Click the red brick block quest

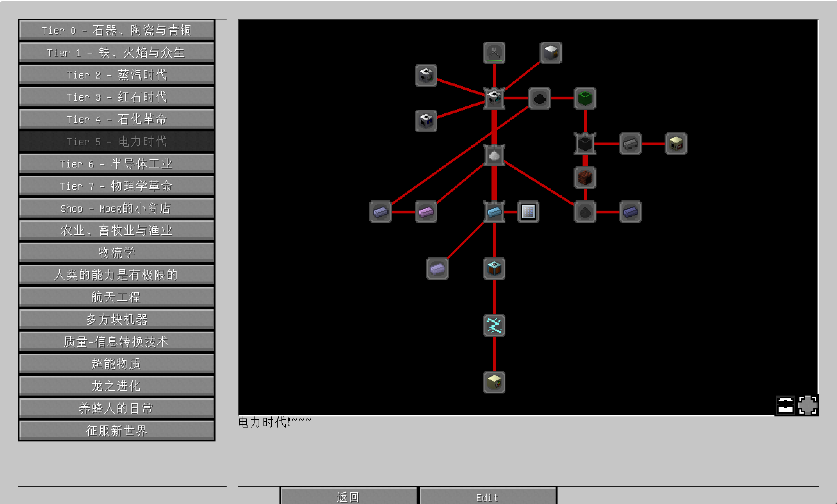[x=585, y=178]
